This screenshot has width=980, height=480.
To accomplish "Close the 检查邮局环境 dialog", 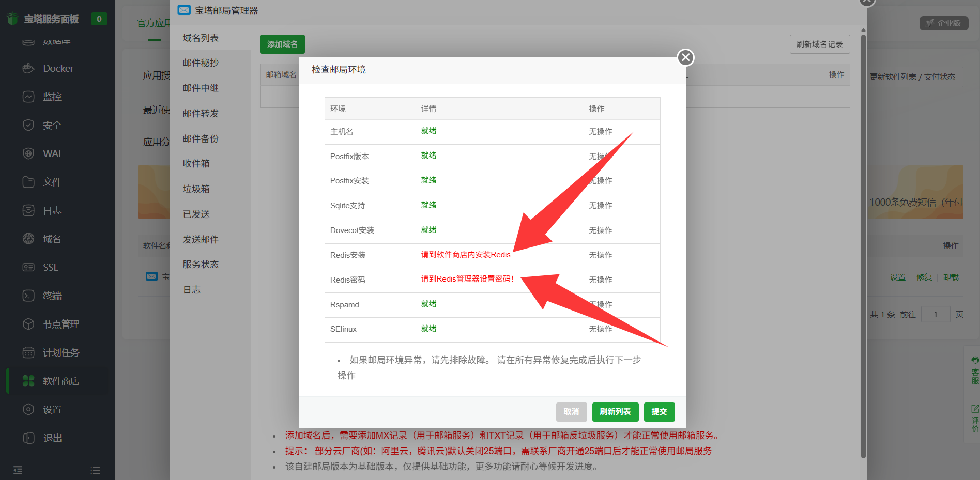I will pos(686,57).
